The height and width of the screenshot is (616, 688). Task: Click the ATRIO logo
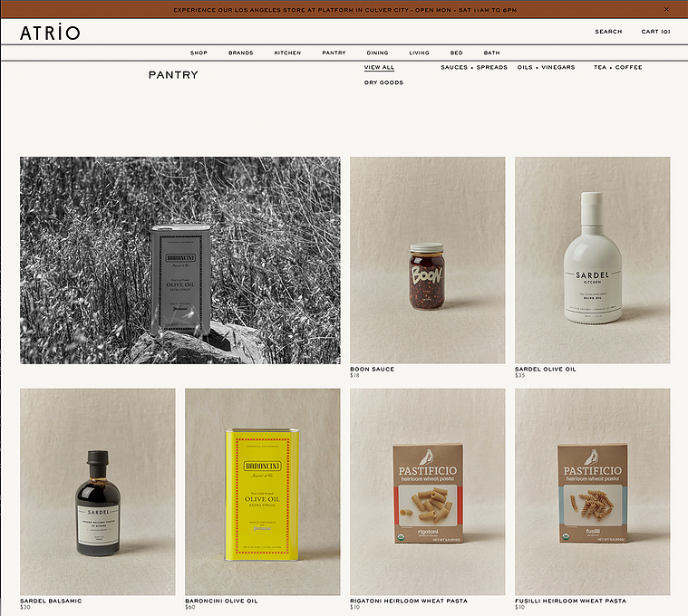(x=50, y=33)
